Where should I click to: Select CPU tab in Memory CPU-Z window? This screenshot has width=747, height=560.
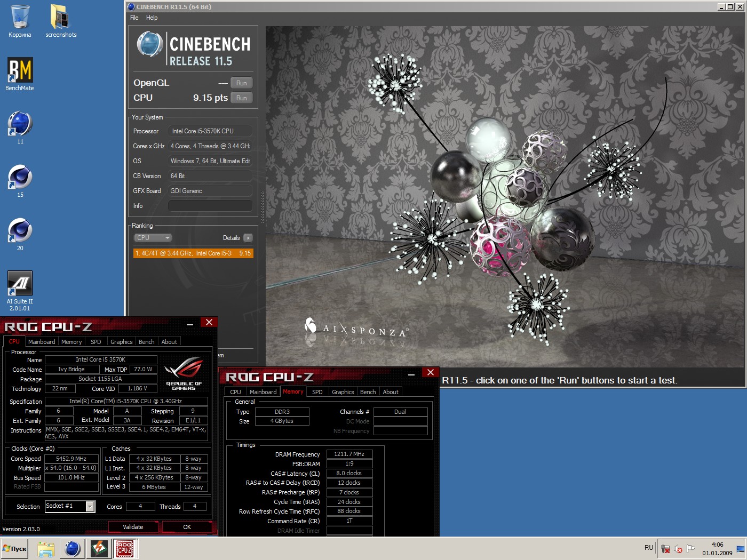(235, 392)
